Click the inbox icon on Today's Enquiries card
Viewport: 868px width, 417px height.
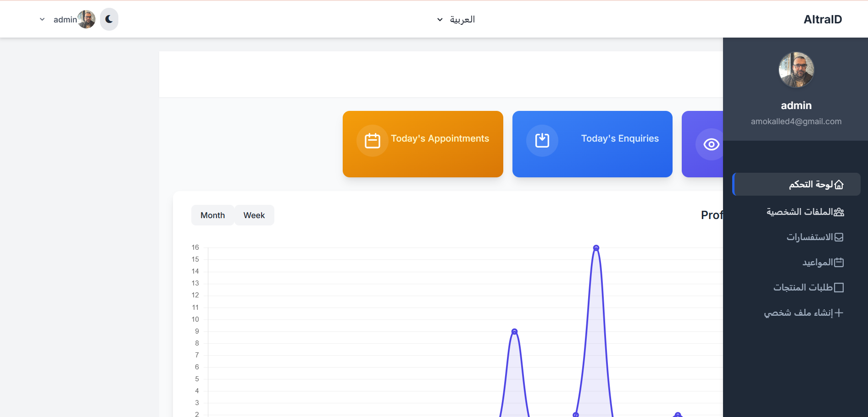(542, 140)
